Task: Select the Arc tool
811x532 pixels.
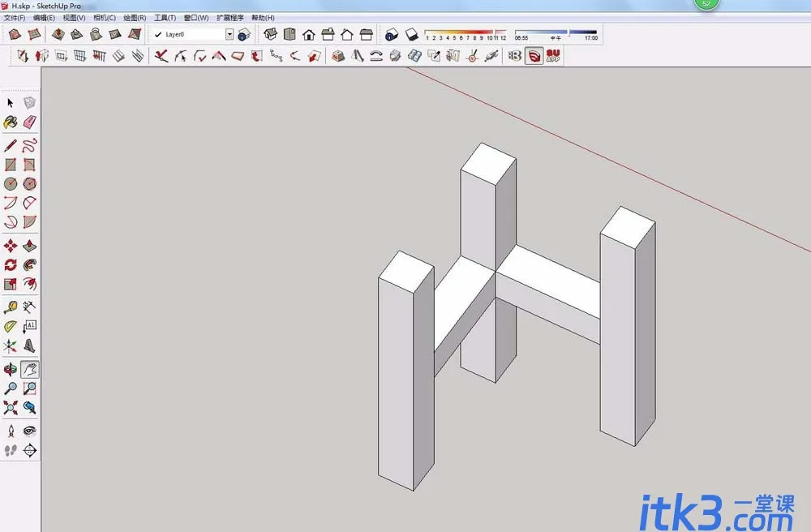Action: coord(11,203)
